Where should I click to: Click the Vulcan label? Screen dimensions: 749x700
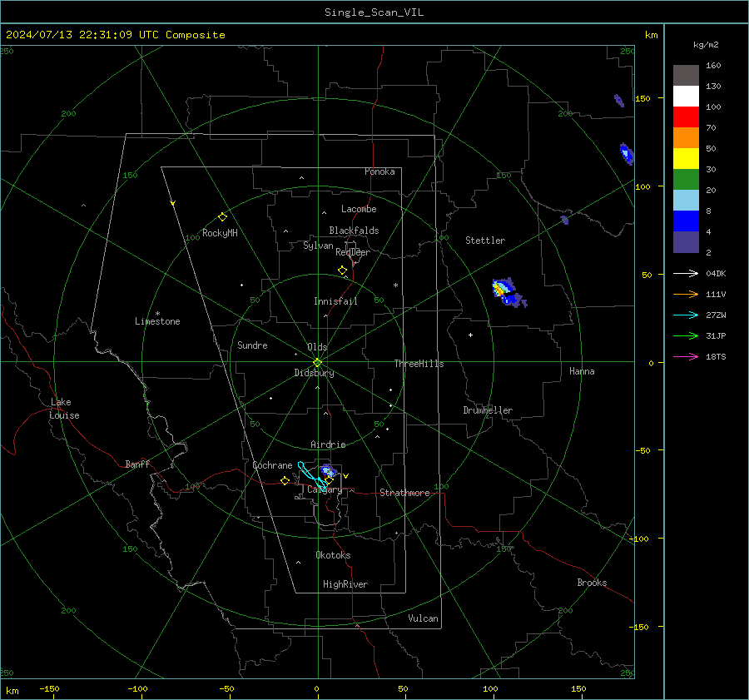(423, 618)
